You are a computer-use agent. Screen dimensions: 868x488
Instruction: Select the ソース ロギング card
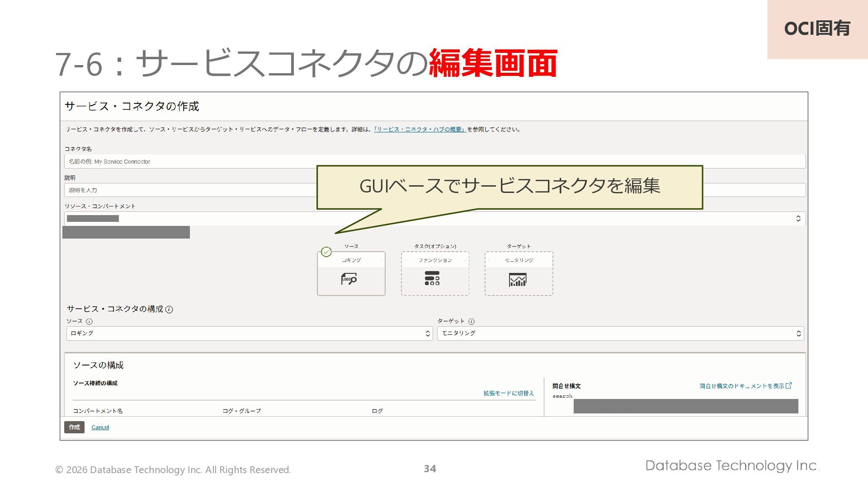pyautogui.click(x=351, y=273)
